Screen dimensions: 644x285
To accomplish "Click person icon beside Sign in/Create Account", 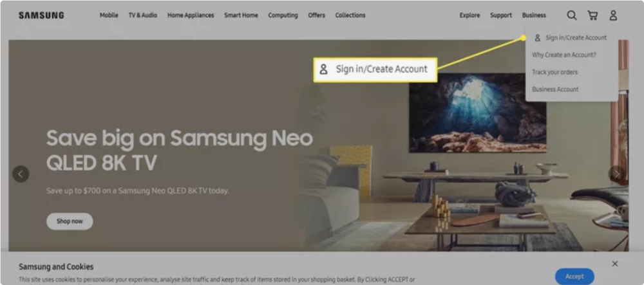I will coord(537,38).
